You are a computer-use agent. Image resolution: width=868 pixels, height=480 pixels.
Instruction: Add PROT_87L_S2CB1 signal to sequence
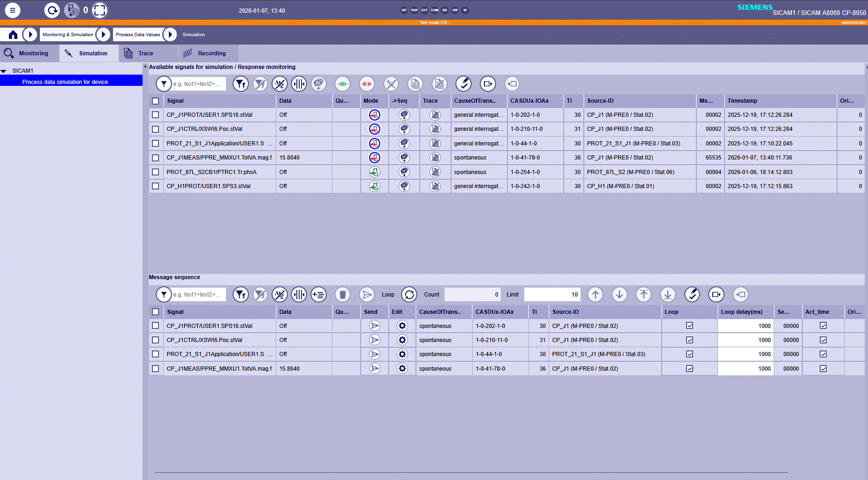[404, 172]
